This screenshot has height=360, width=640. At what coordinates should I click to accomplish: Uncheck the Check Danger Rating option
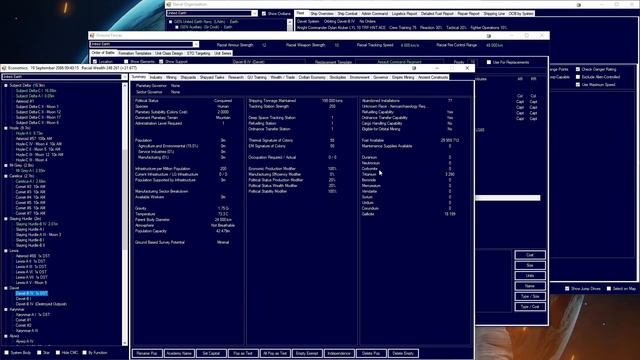[x=578, y=69]
